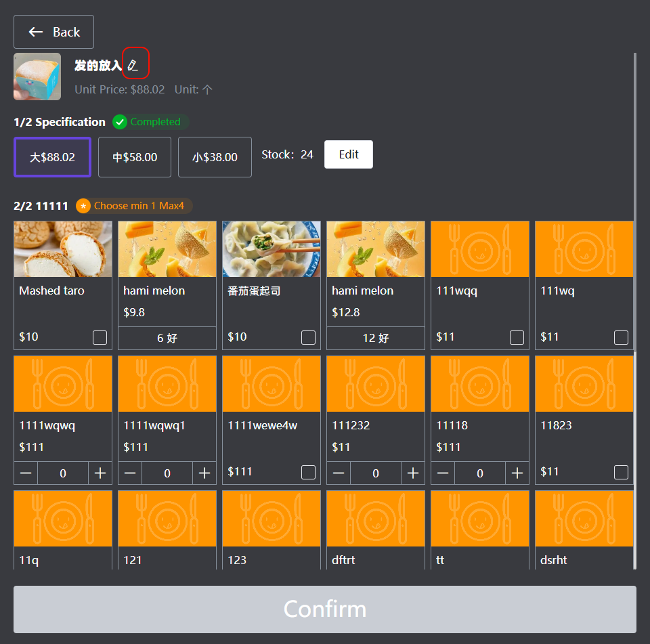The height and width of the screenshot is (644, 650).
Task: Select the 111wqq item checkbox
Action: click(x=517, y=337)
